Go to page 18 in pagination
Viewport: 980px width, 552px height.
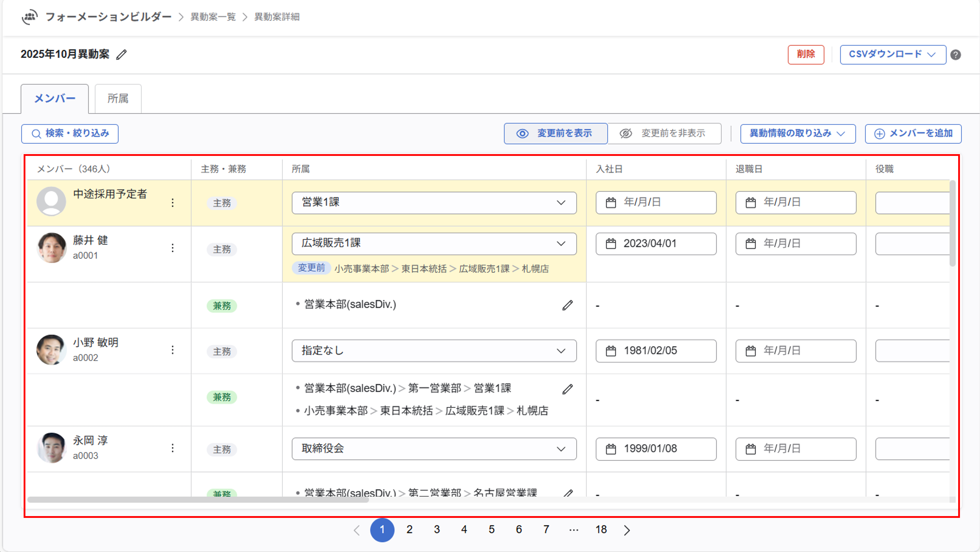pyautogui.click(x=601, y=529)
